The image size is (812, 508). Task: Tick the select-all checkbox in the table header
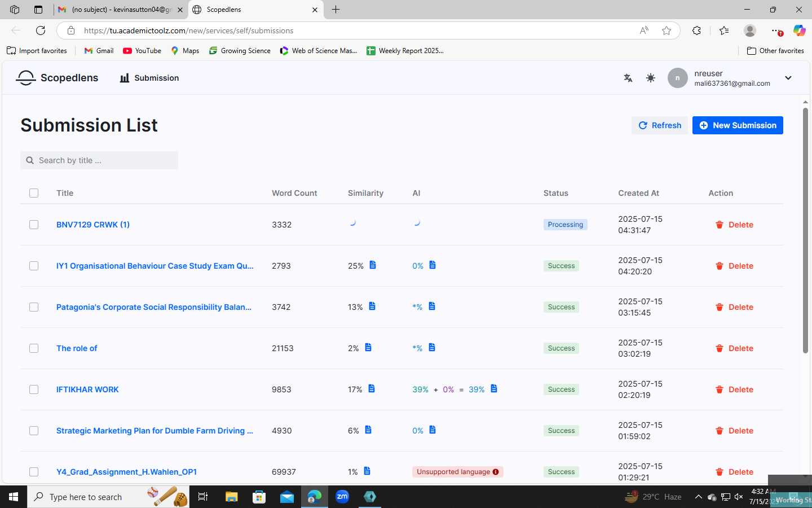pos(34,193)
